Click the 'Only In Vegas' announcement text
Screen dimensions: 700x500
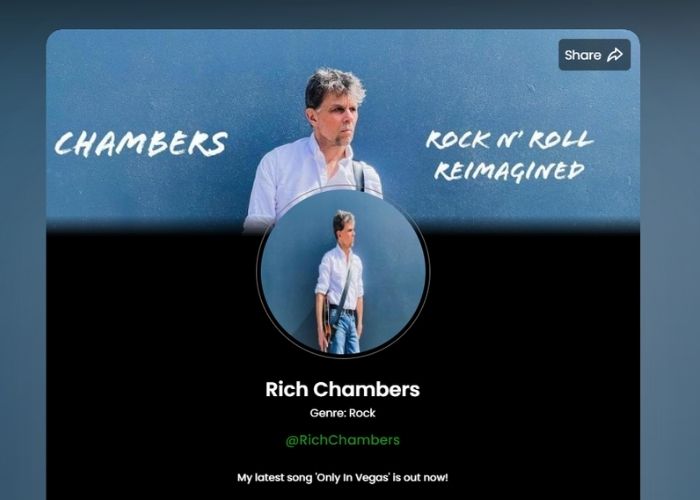tap(342, 478)
